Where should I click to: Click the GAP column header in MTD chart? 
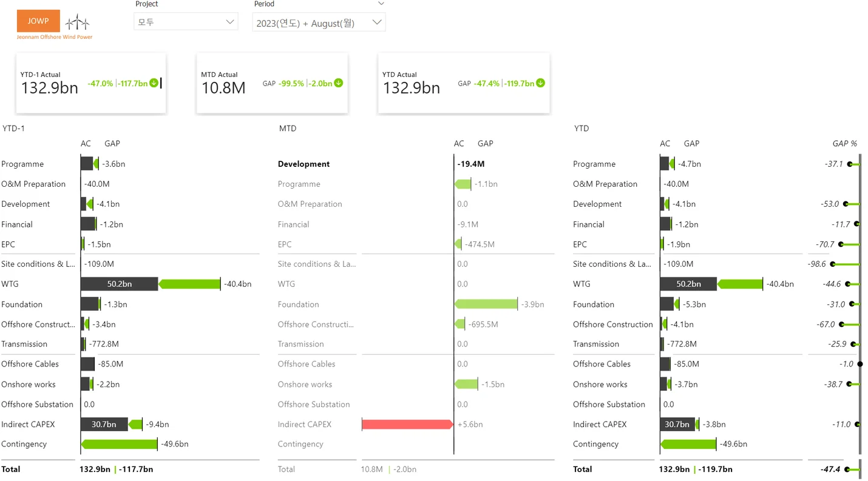tap(486, 144)
